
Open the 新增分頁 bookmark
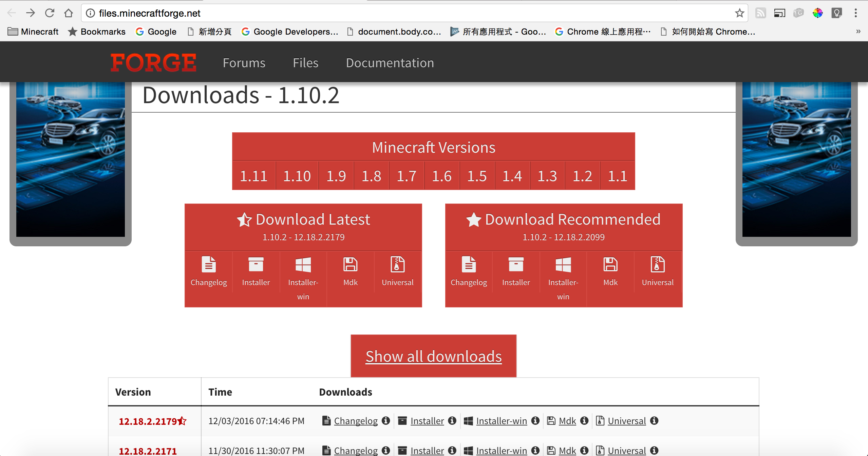(210, 32)
